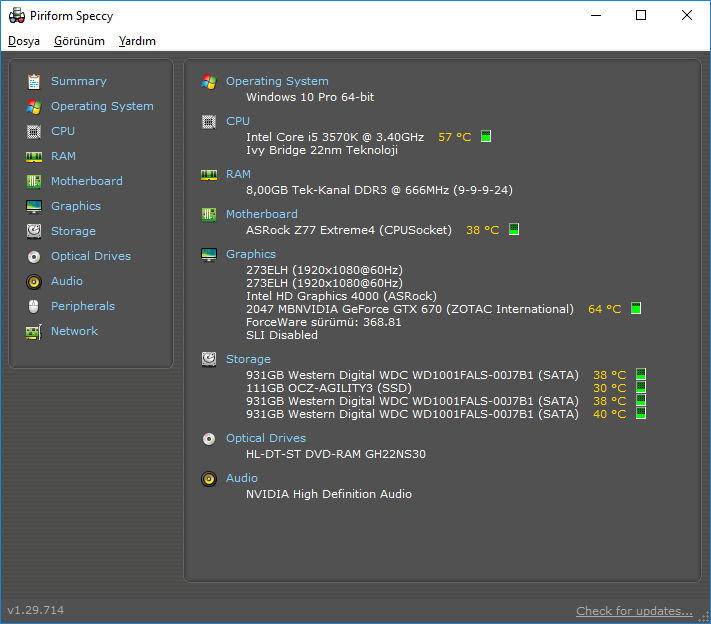This screenshot has width=711, height=624.
Task: Click the RAM icon in main panel
Action: coord(209,175)
